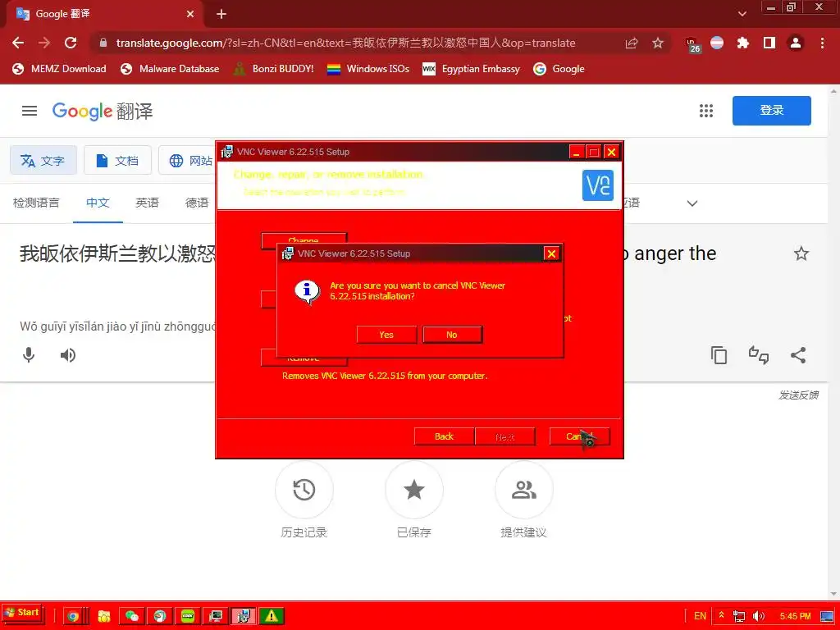Click the 5:45 PM clock

click(796, 616)
